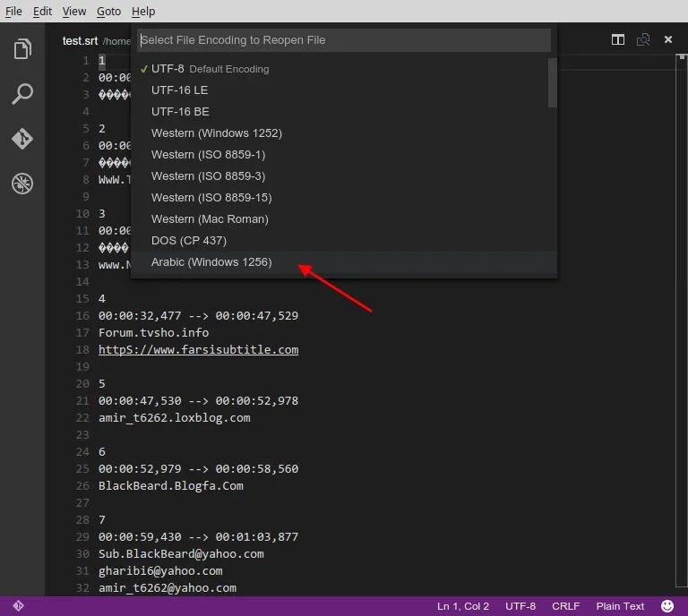Click the open preview/changes icon
The width and height of the screenshot is (688, 616).
[x=643, y=39]
